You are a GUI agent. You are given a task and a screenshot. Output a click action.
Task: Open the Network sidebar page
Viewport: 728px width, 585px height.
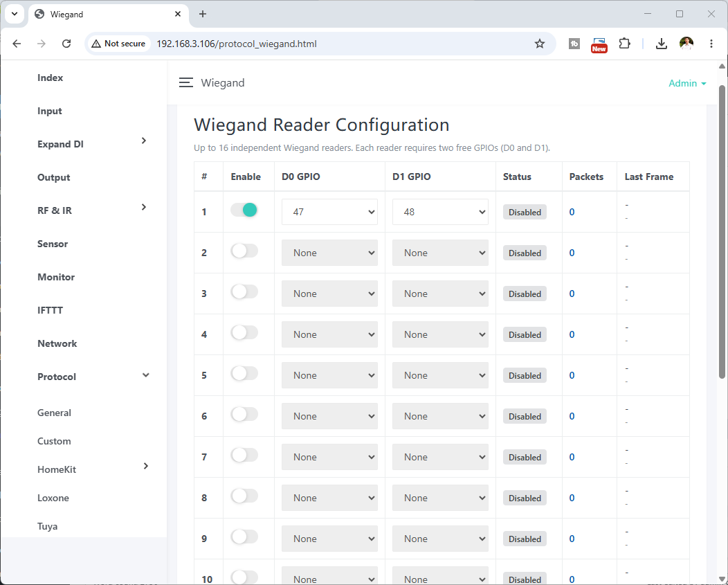(x=57, y=343)
